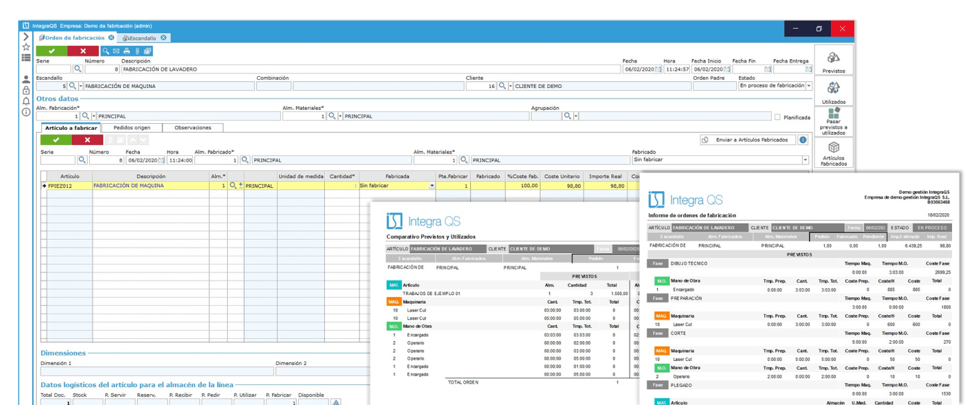Click the email envelope icon in toolbar

[x=116, y=51]
